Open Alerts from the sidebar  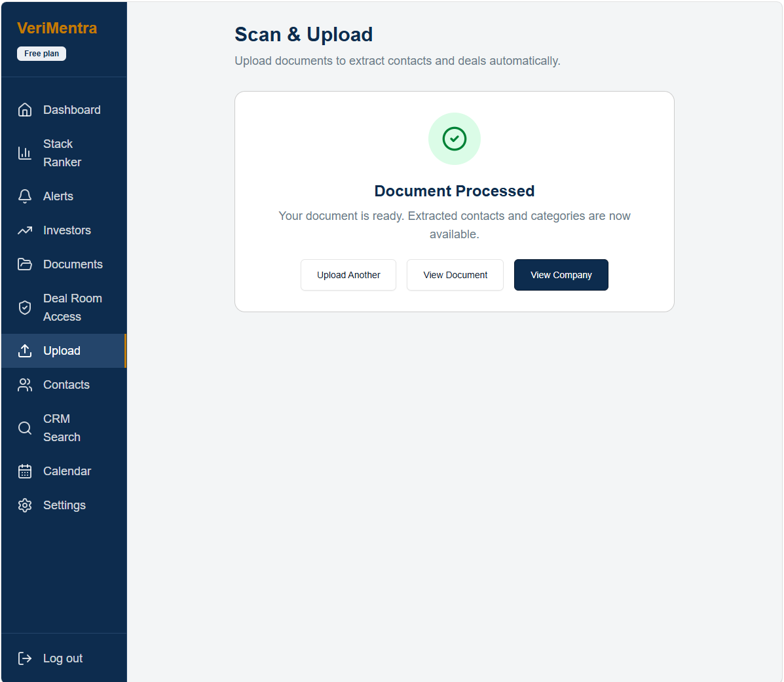[64, 196]
